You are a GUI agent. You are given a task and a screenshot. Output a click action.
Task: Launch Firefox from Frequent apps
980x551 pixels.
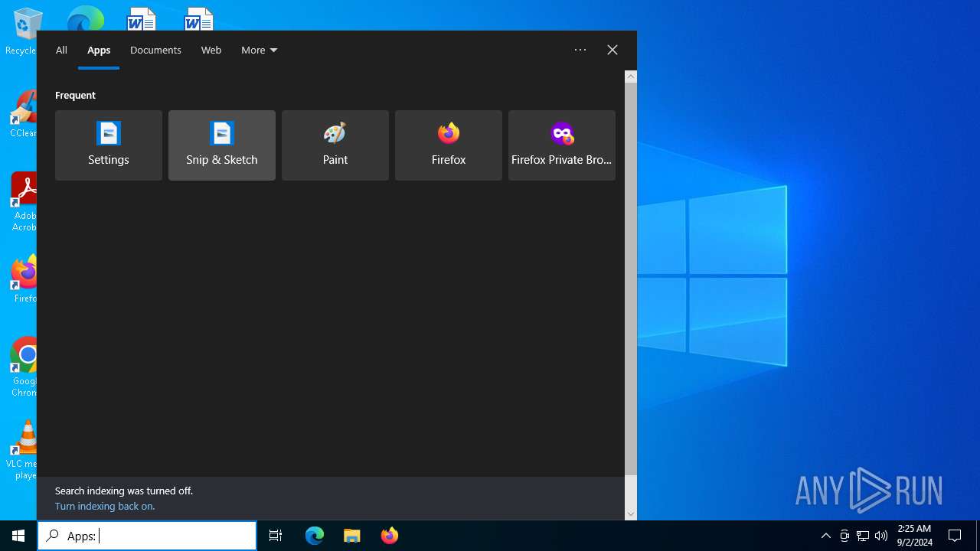[449, 145]
